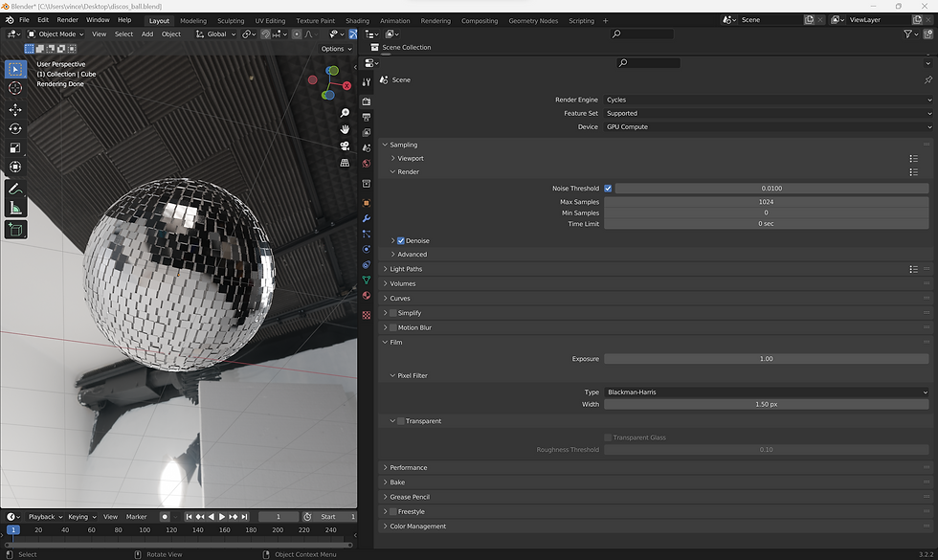Toggle camera view icon in viewport
Viewport: 938px width, 560px height.
345,146
